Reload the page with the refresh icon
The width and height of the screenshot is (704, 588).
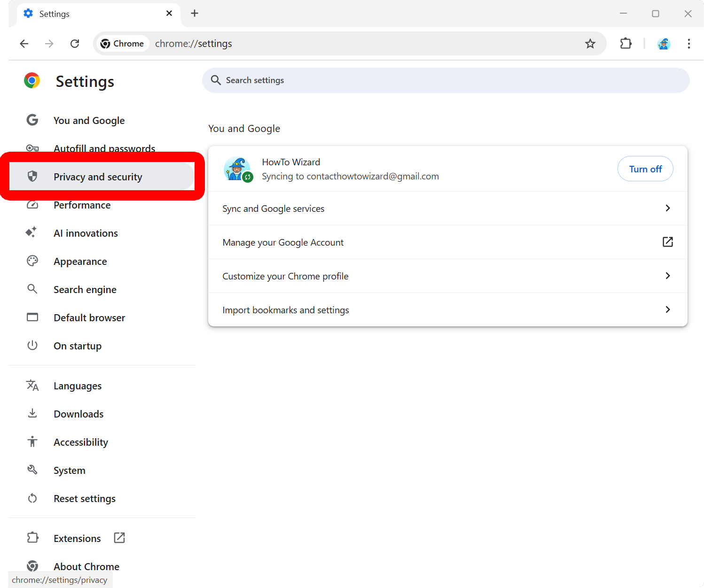(75, 44)
